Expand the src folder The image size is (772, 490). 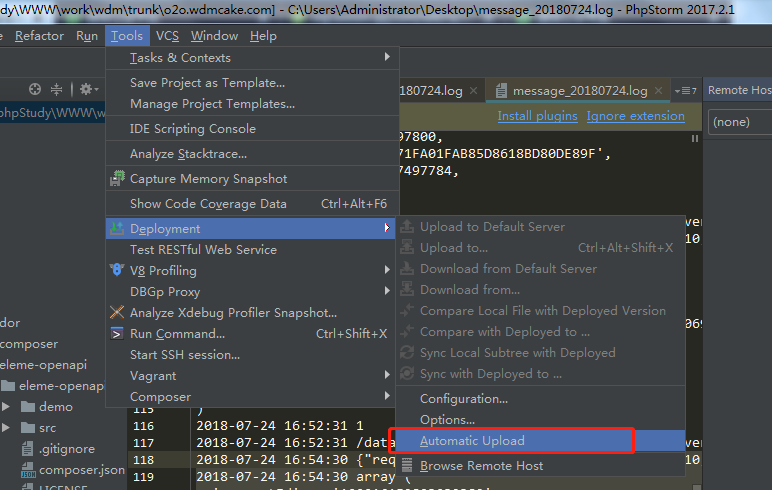click(x=6, y=427)
